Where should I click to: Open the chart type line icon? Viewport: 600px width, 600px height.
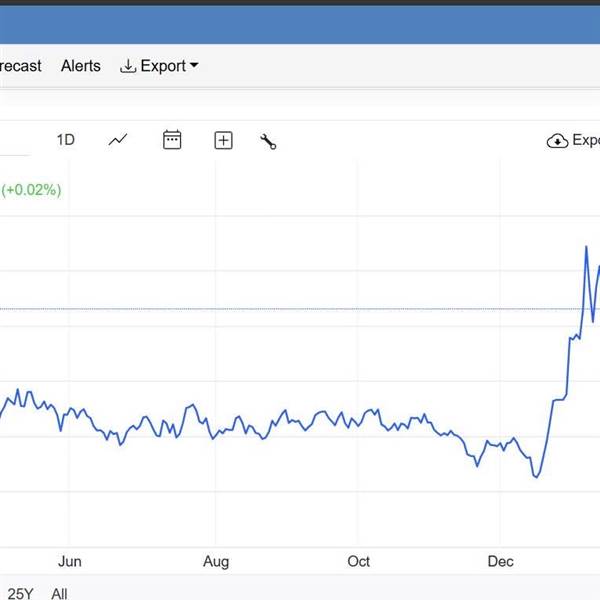tap(118, 140)
